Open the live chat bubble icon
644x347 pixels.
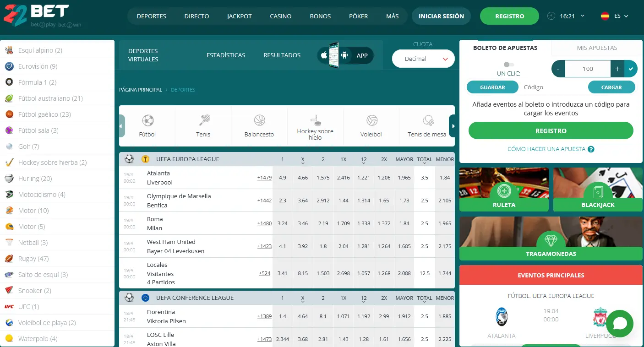click(619, 324)
